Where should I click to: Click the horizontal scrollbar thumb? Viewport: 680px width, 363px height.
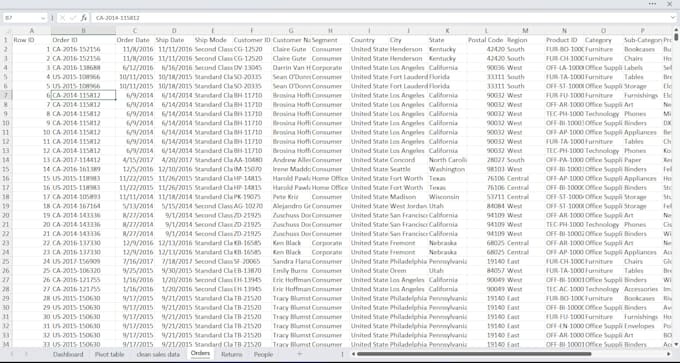pos(474,354)
